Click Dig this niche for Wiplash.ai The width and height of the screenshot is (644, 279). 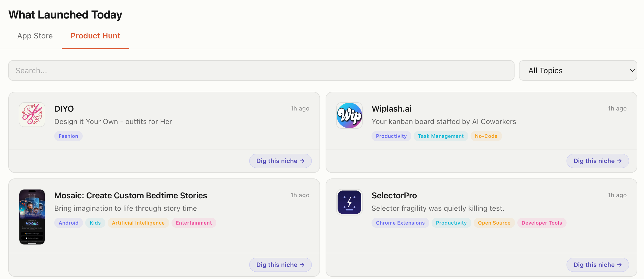point(598,161)
